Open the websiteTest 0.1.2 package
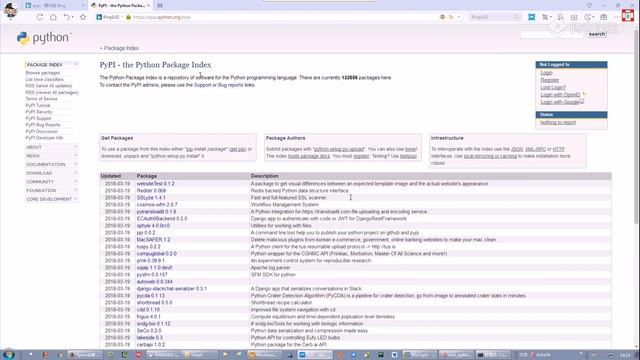This screenshot has height=360, width=640. tap(156, 184)
